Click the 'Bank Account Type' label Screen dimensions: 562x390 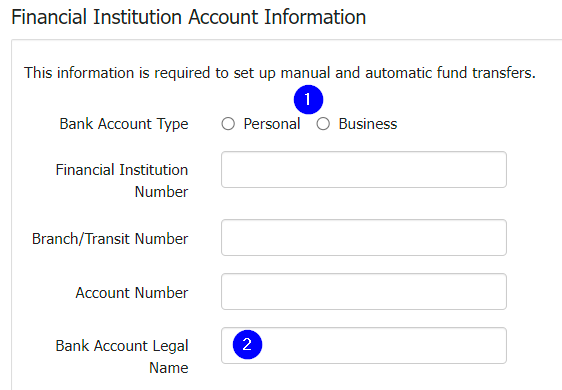[x=124, y=124]
